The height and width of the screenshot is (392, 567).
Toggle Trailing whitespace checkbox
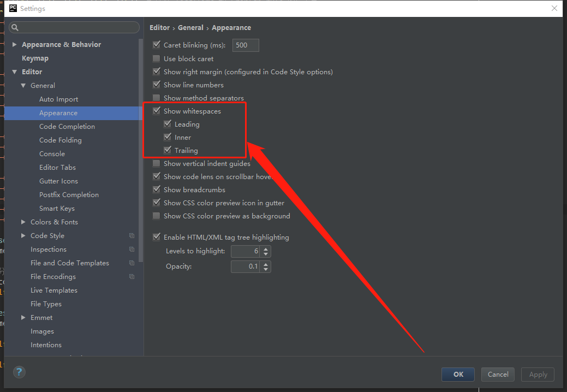click(168, 150)
